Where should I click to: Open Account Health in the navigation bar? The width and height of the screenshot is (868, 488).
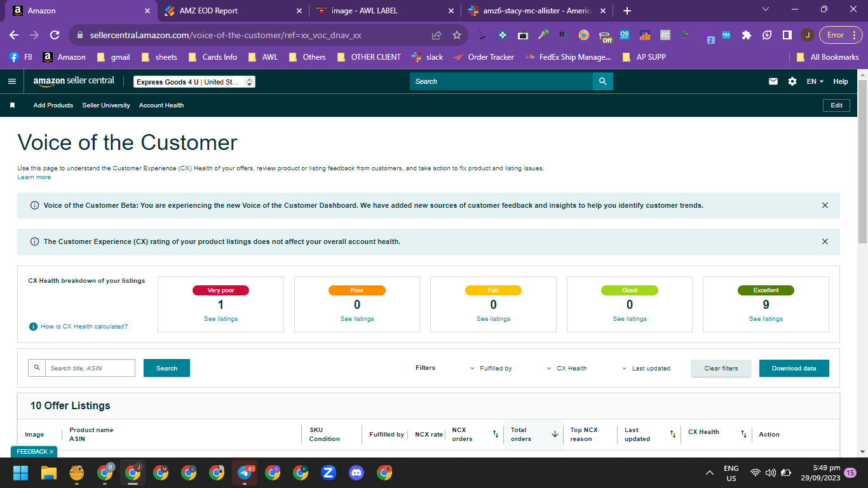(161, 105)
